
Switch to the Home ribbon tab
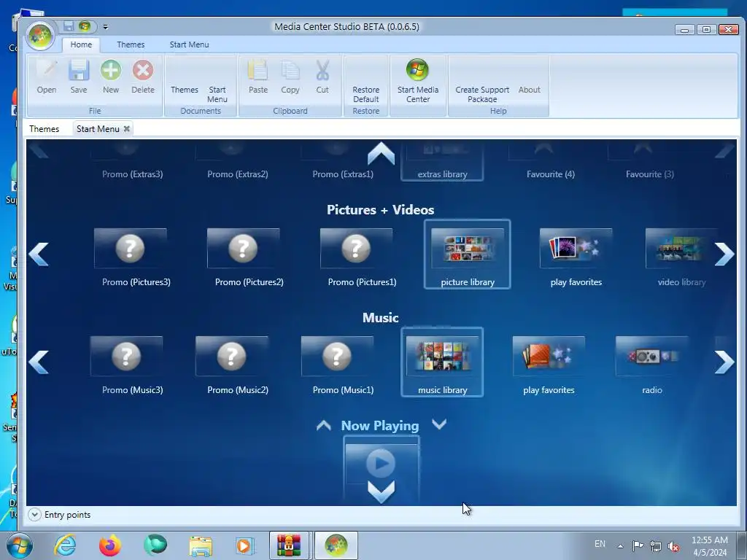pos(81,44)
